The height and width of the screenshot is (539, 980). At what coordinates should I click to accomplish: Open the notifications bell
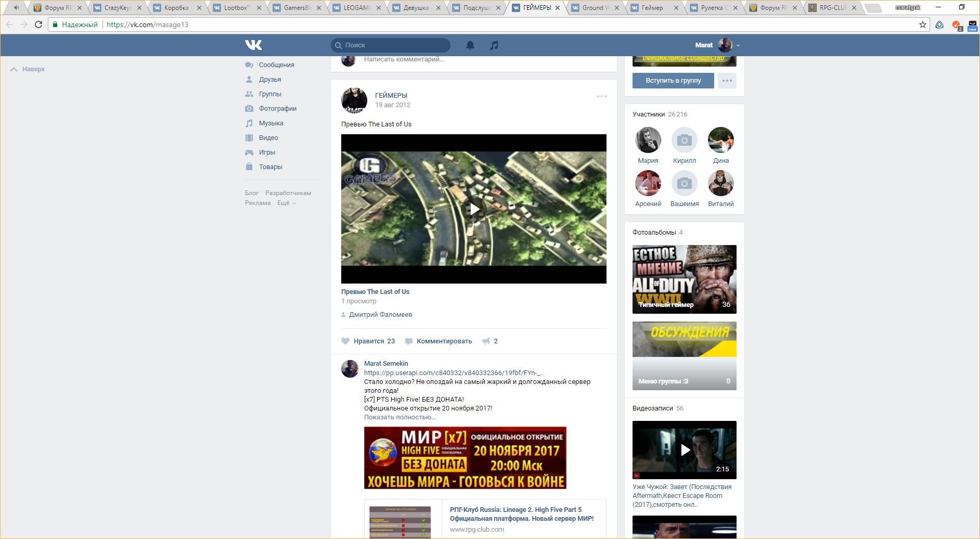[470, 45]
